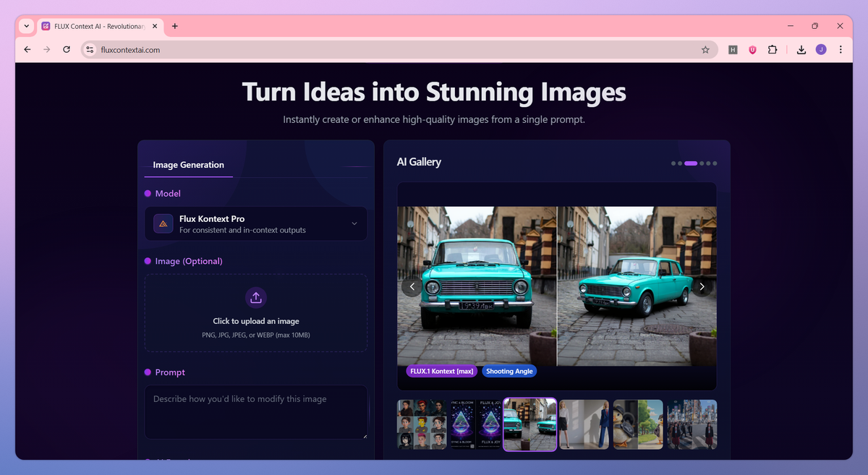Click the browser forward arrow
This screenshot has height=475, width=868.
click(x=47, y=50)
